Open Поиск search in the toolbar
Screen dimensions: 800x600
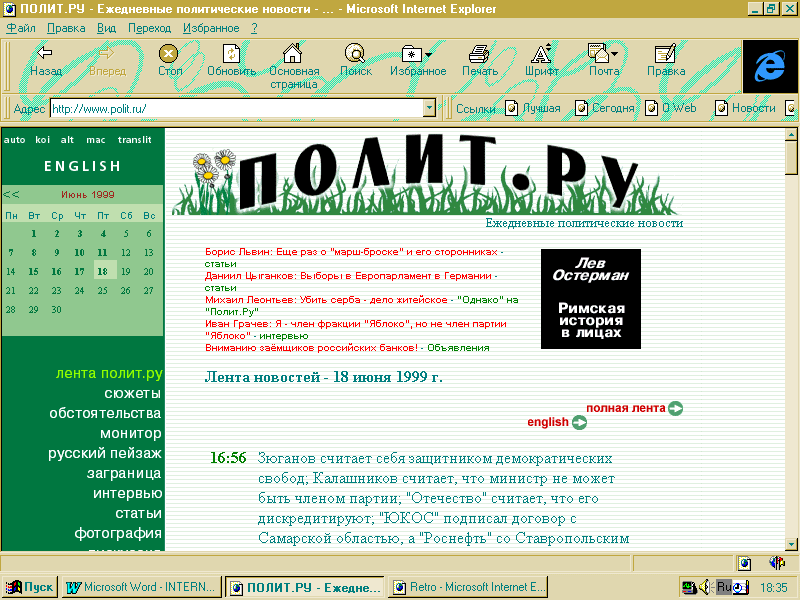pos(356,61)
